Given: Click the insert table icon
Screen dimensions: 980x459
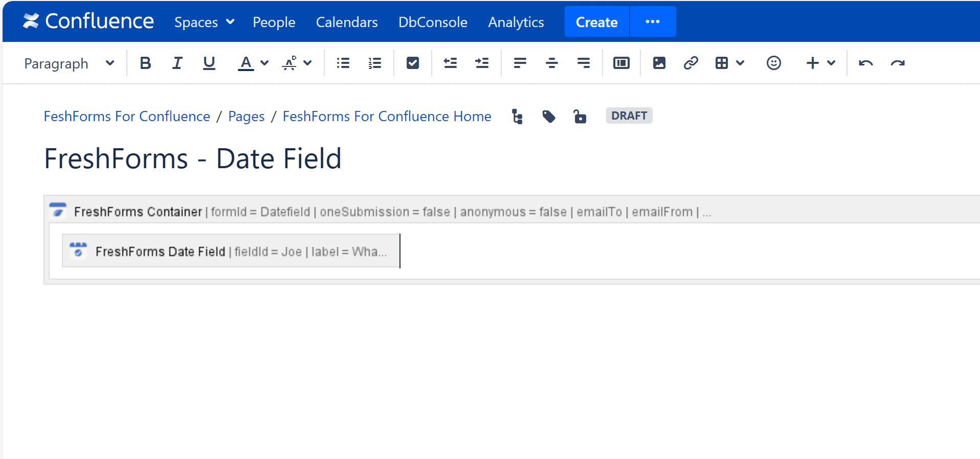Looking at the screenshot, I should point(722,63).
